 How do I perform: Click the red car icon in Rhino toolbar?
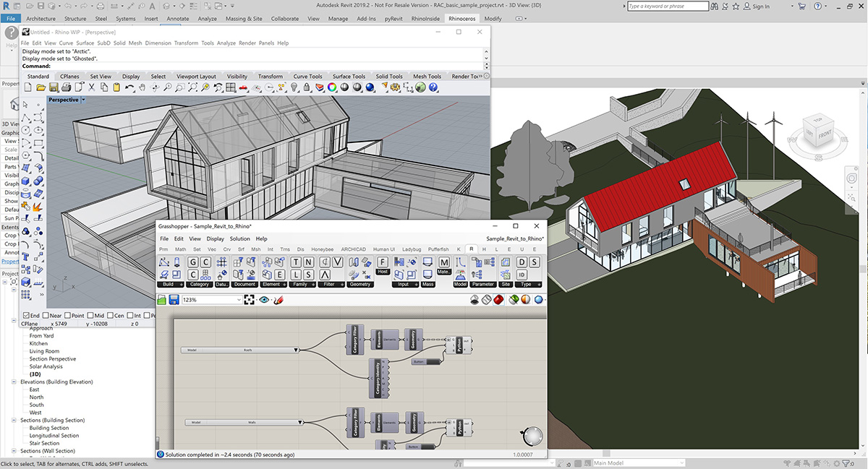(244, 87)
